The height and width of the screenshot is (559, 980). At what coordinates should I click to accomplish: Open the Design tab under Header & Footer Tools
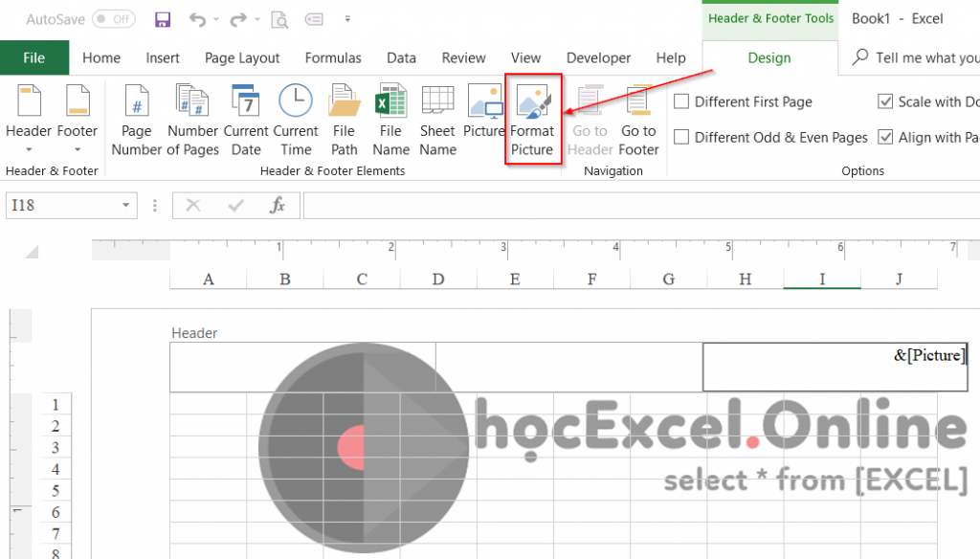tap(768, 57)
